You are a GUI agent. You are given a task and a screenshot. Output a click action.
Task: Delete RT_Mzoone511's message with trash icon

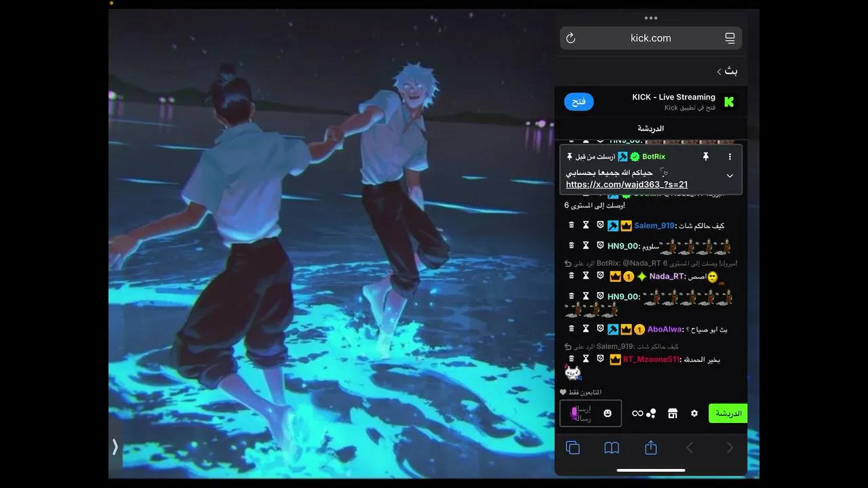571,359
